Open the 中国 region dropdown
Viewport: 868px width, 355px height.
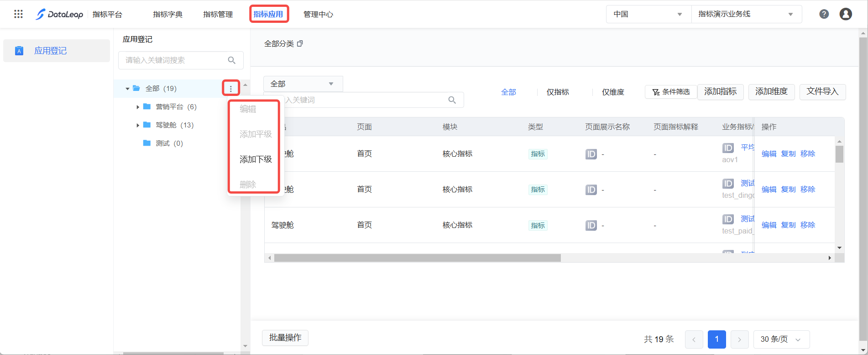pyautogui.click(x=648, y=14)
